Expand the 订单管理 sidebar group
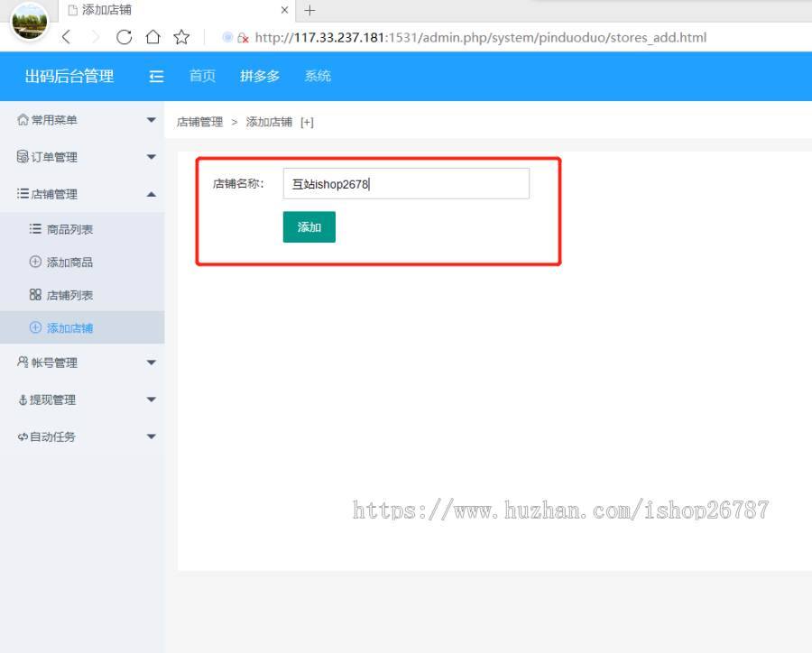The image size is (812, 653). click(82, 157)
